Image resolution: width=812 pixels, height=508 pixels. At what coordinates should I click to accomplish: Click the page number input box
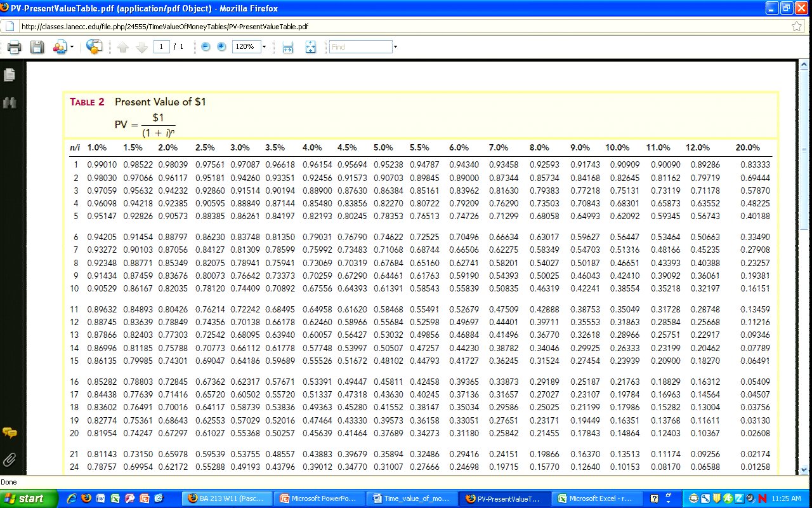pos(161,47)
